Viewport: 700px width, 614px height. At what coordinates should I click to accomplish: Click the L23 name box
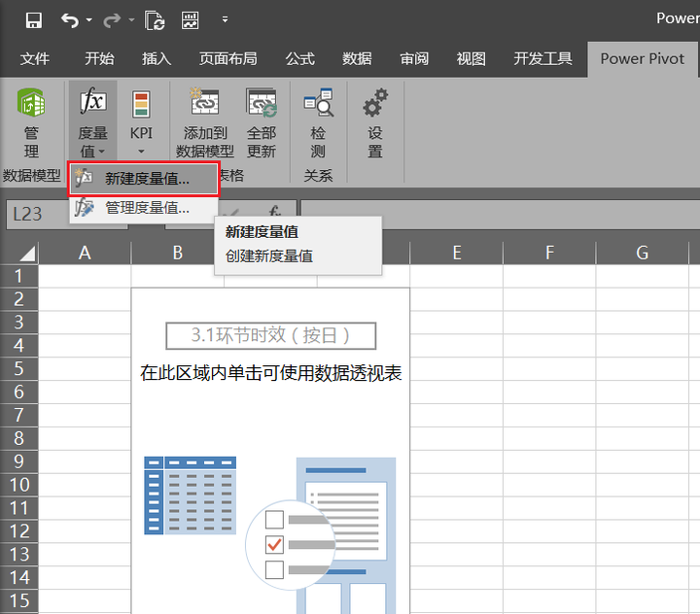coord(38,214)
